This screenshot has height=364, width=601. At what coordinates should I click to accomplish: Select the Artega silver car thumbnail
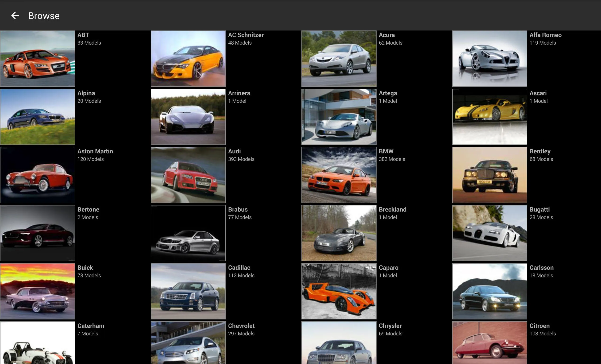339,117
